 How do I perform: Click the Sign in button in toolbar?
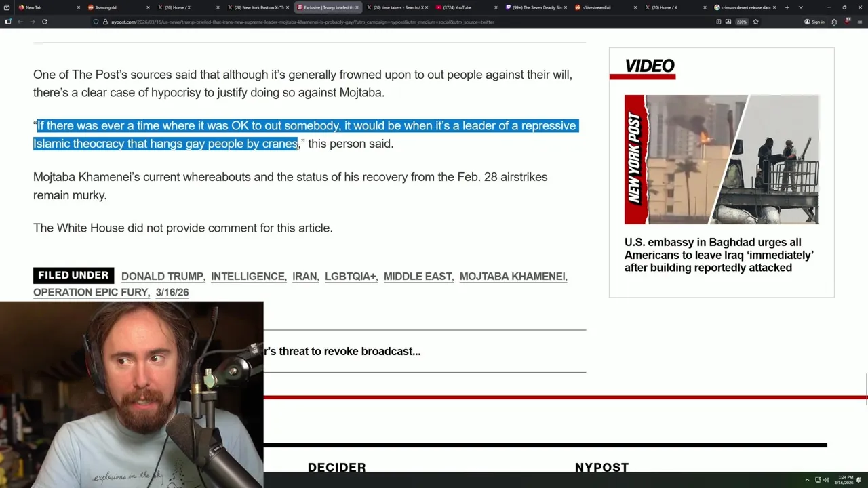(814, 22)
